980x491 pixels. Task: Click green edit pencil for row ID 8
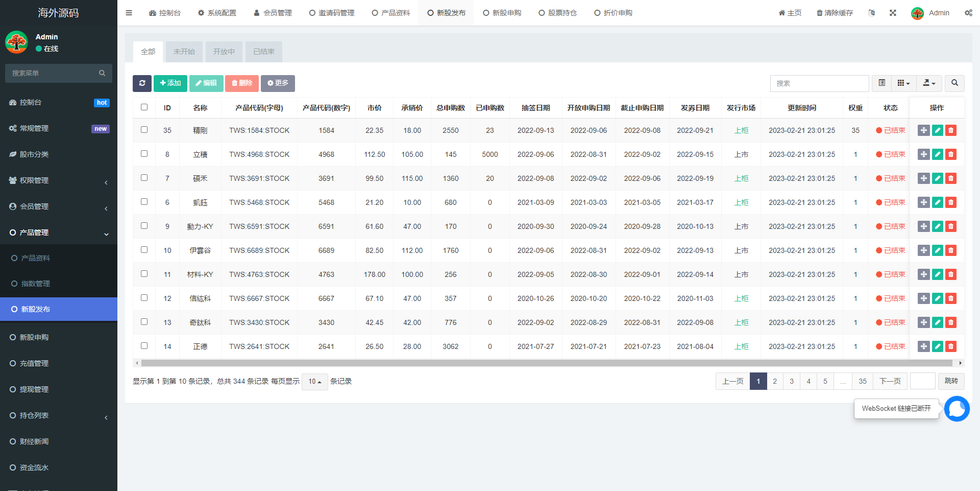(937, 154)
